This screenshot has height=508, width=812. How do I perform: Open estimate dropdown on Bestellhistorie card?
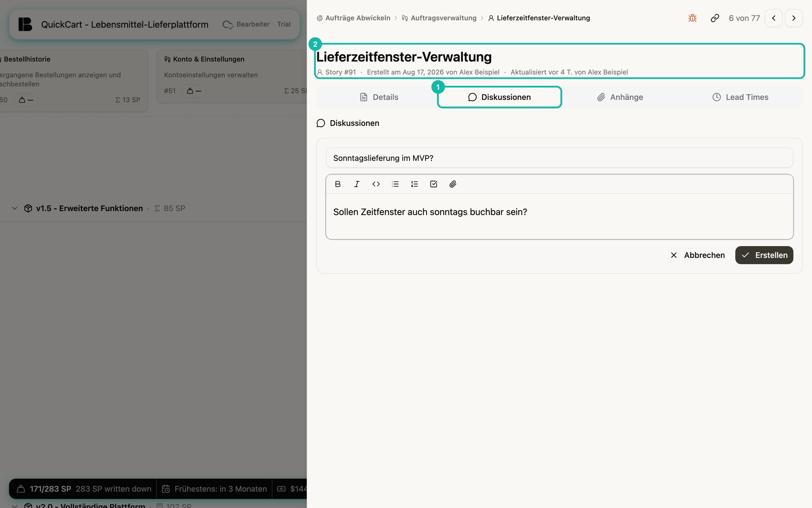(x=26, y=100)
